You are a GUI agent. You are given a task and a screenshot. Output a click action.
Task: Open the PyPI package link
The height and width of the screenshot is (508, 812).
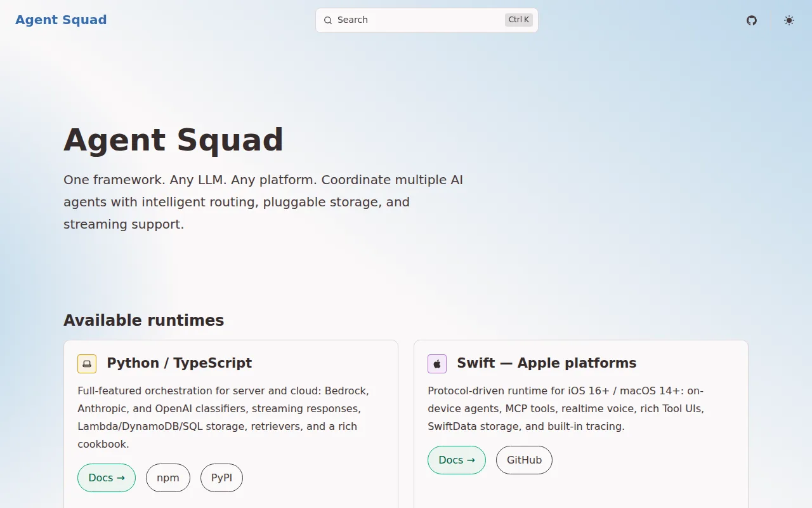[x=221, y=478]
